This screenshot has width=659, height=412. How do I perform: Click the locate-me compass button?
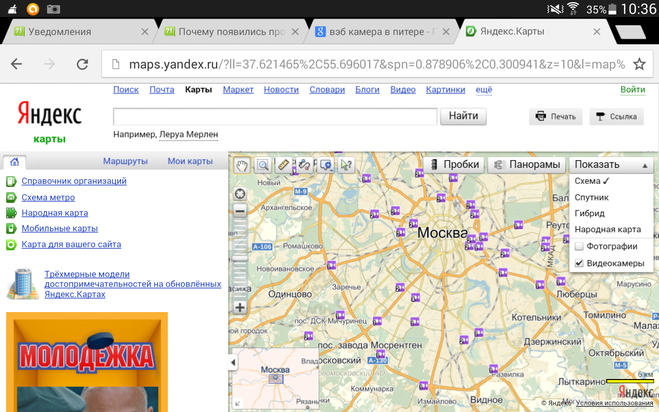point(240,194)
